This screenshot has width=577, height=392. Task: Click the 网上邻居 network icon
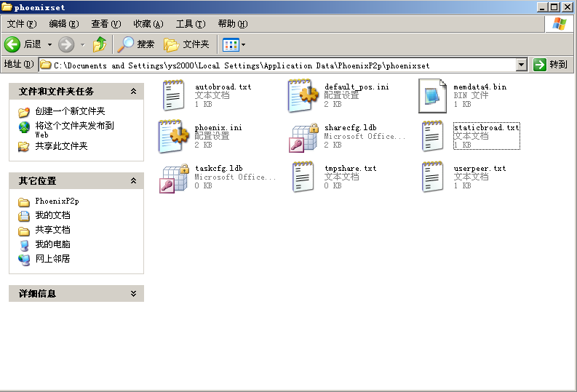(24, 260)
